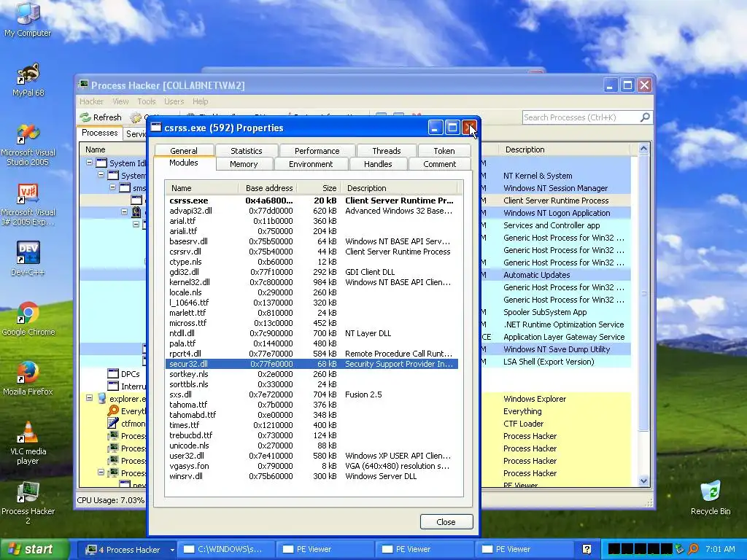Select the Processes tab in Process Hacker
The image size is (747, 560).
99,133
